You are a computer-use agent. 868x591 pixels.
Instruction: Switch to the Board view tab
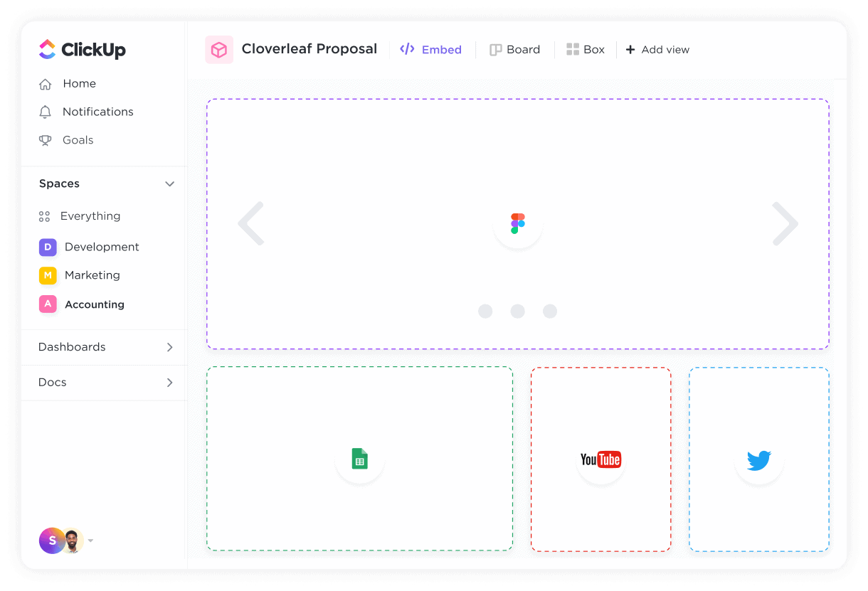coord(514,50)
